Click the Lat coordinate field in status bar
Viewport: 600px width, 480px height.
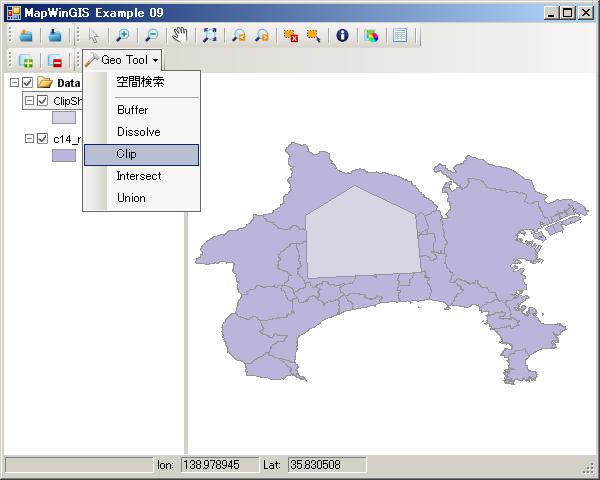pyautogui.click(x=326, y=465)
